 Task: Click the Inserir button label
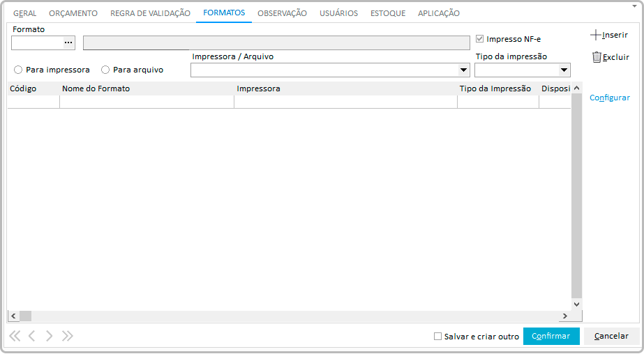pos(615,35)
